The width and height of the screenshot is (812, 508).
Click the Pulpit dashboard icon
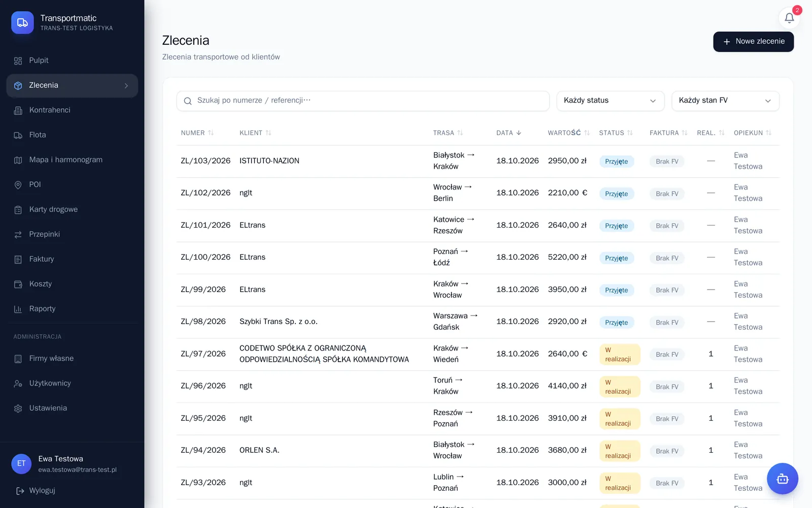click(x=18, y=61)
